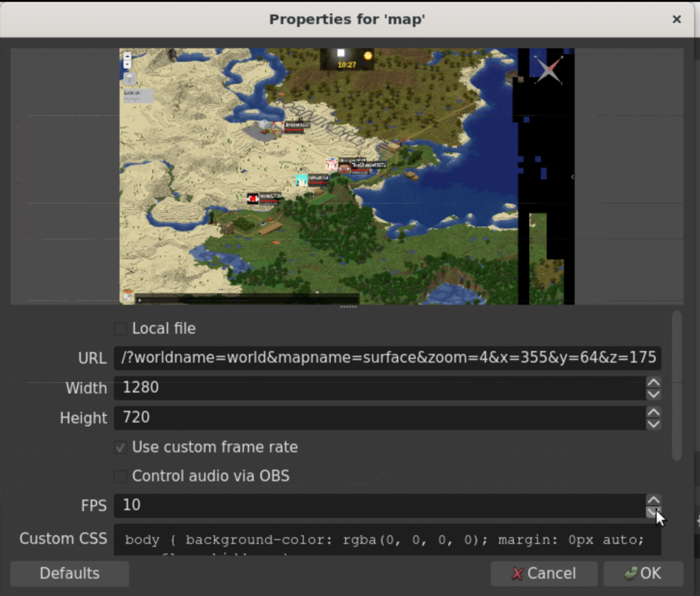Screen dimensions: 700x596
Task: Increase Width with the up arrow
Action: coord(653,382)
